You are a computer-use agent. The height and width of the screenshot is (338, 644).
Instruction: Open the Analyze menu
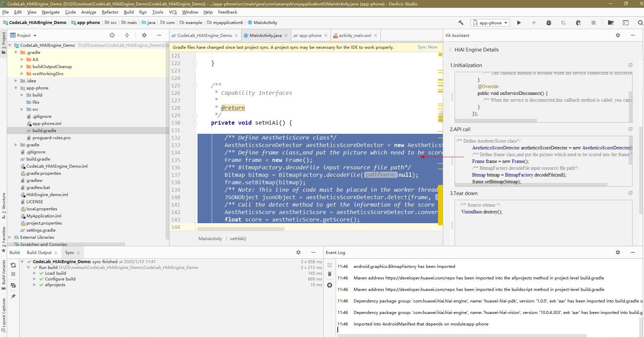pos(89,12)
